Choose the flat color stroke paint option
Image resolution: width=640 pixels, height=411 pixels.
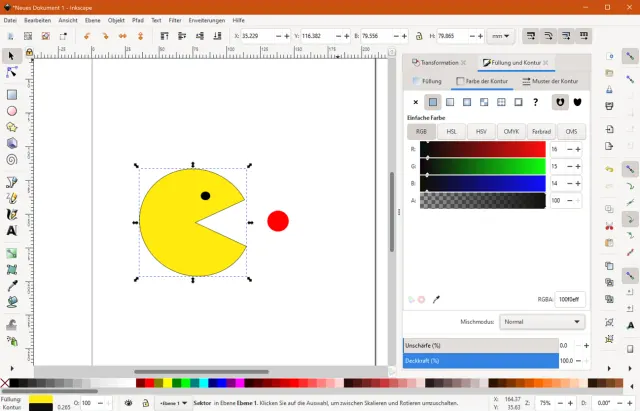tap(433, 102)
